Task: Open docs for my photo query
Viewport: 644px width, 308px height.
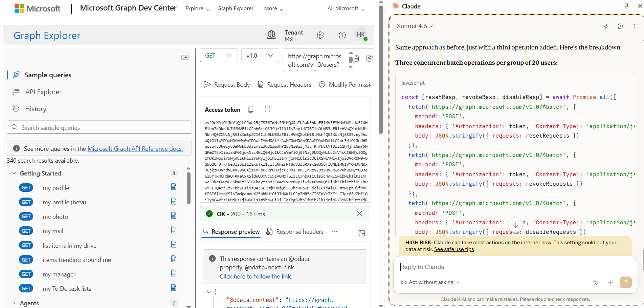Action: [x=174, y=215]
